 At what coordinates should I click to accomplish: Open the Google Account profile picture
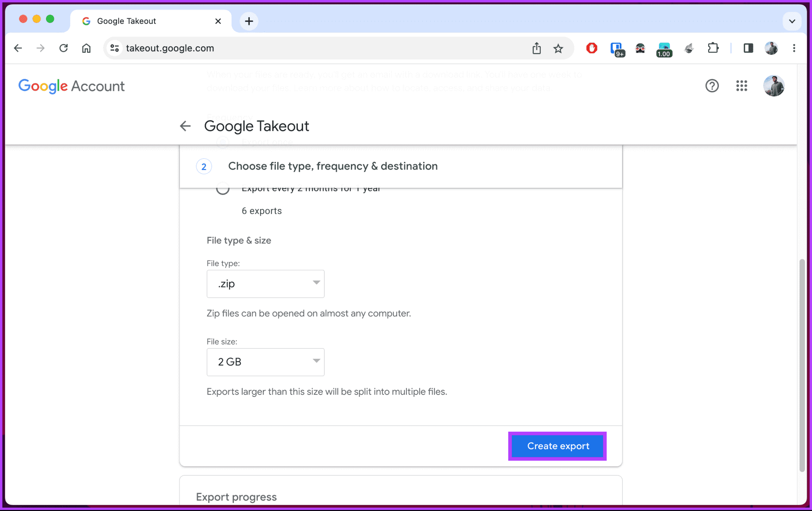click(774, 86)
